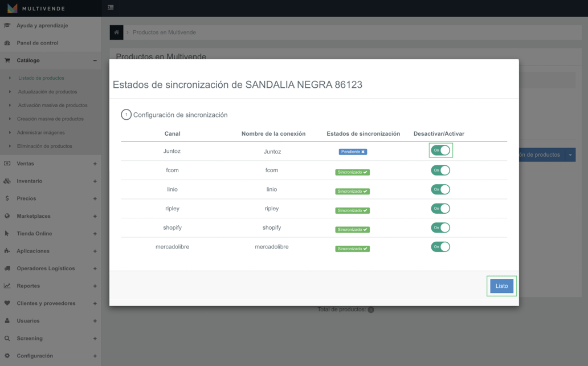Expand the Aplicaciones plus sign
Image resolution: width=588 pixels, height=366 pixels.
tap(95, 251)
